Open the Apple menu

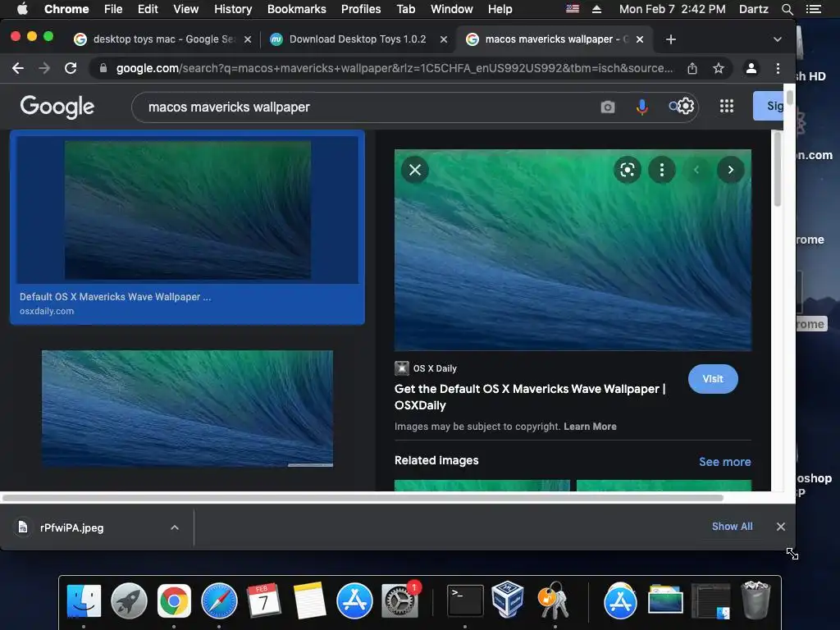22,9
